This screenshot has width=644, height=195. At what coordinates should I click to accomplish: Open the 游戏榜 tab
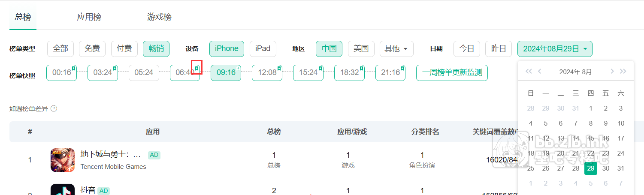(159, 17)
